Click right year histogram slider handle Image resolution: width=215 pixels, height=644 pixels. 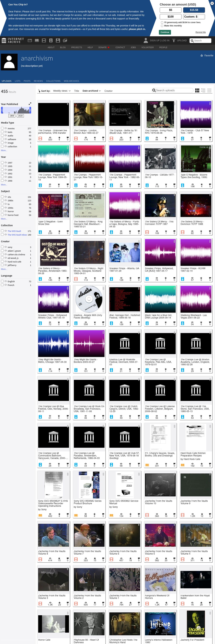(x=30, y=110)
